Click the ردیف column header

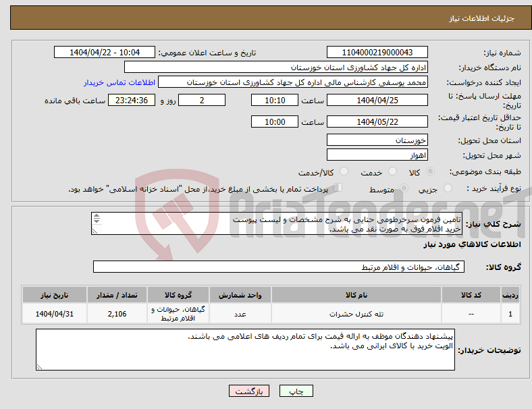[510, 295]
